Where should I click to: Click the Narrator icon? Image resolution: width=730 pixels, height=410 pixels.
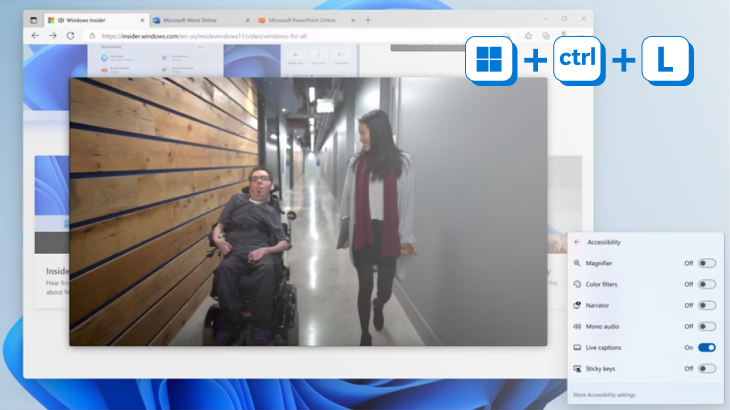pyautogui.click(x=577, y=305)
